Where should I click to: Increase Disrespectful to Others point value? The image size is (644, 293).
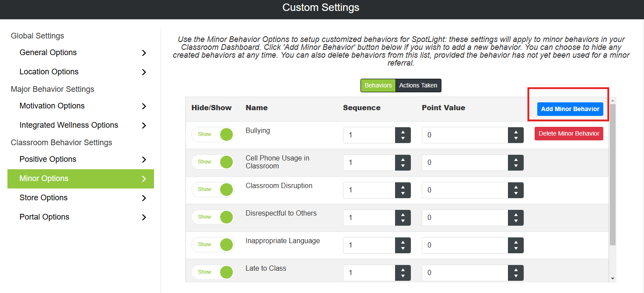click(x=516, y=214)
